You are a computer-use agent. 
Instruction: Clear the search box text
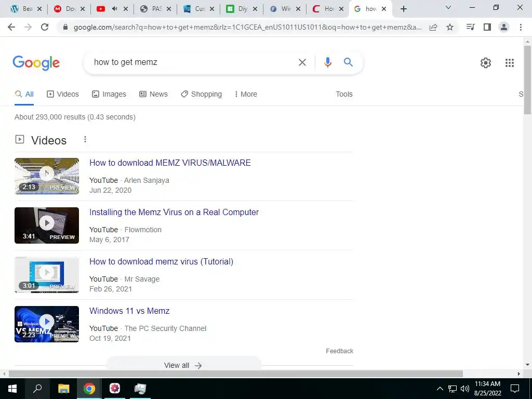302,62
